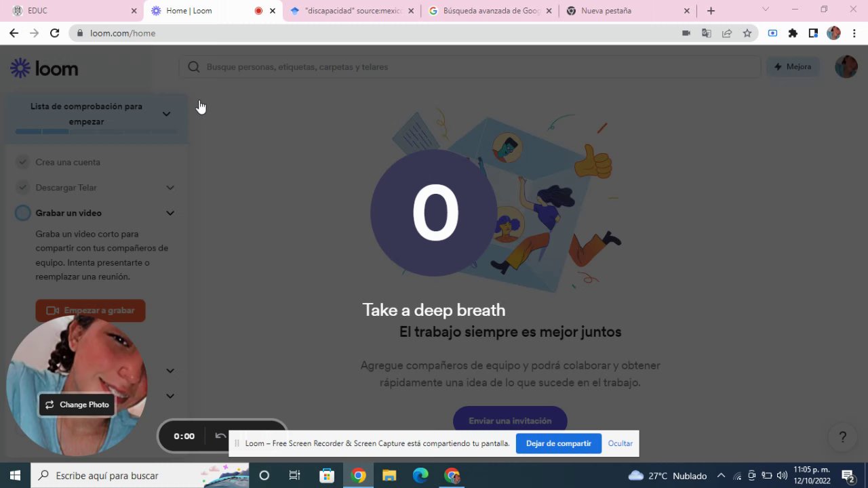Open the Chrome profile avatar
Viewport: 868px width, 488px height.
[834, 33]
